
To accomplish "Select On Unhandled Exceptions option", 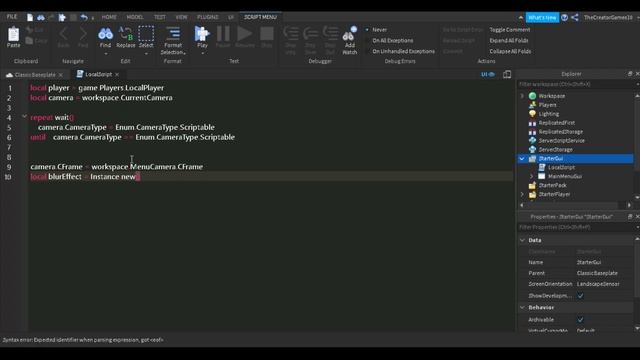I will 403,51.
